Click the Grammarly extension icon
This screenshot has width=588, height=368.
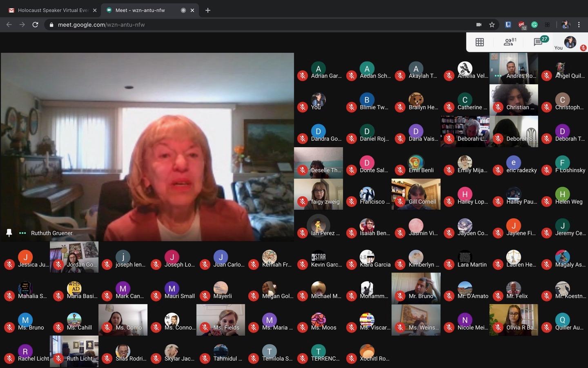click(x=535, y=25)
